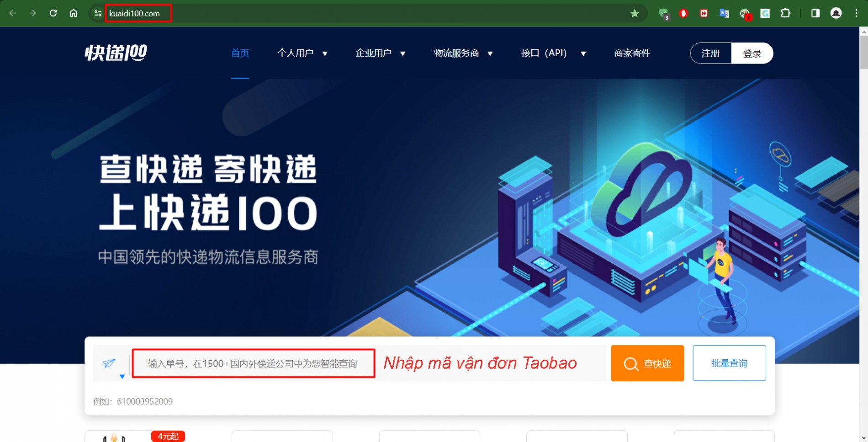Open the 个人用户 menu item
The height and width of the screenshot is (442, 868).
(295, 53)
